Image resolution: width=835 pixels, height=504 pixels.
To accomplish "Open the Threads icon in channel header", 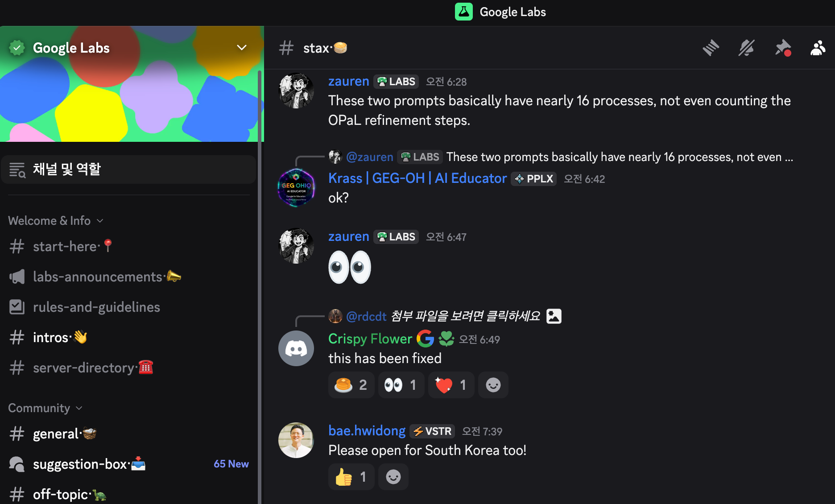I will pos(711,48).
